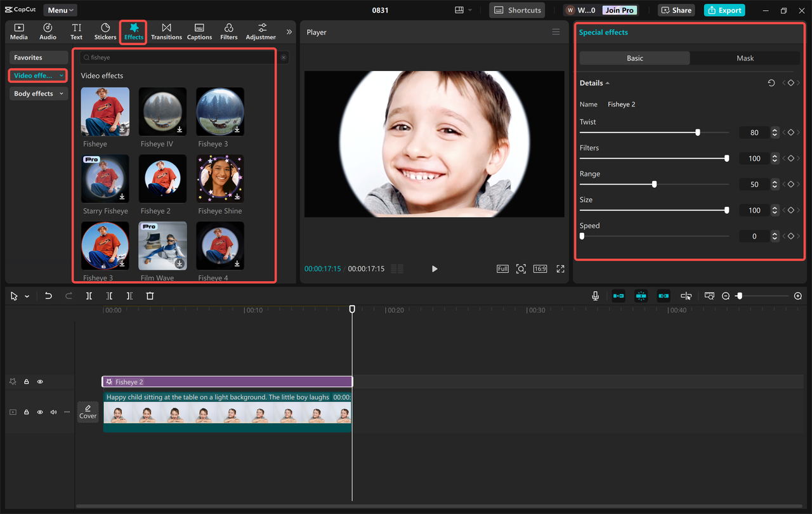
Task: Adjust the Range slider
Action: 654,185
